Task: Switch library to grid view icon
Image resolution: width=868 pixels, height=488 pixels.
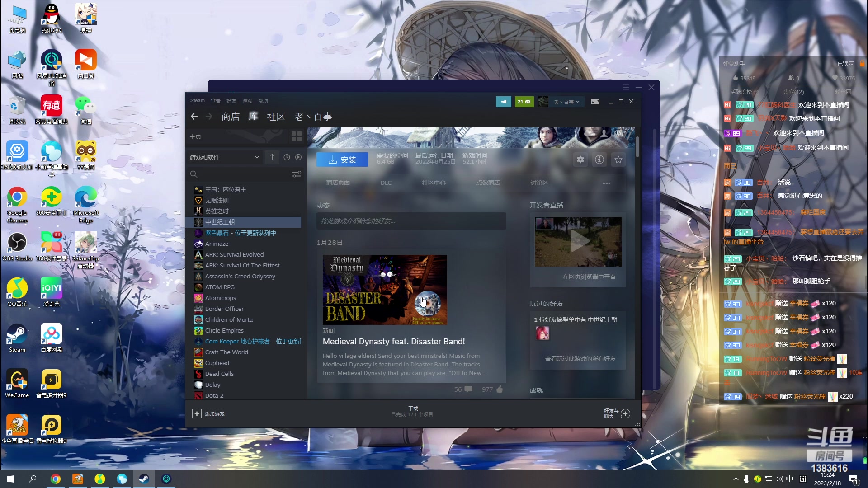Action: [x=297, y=136]
